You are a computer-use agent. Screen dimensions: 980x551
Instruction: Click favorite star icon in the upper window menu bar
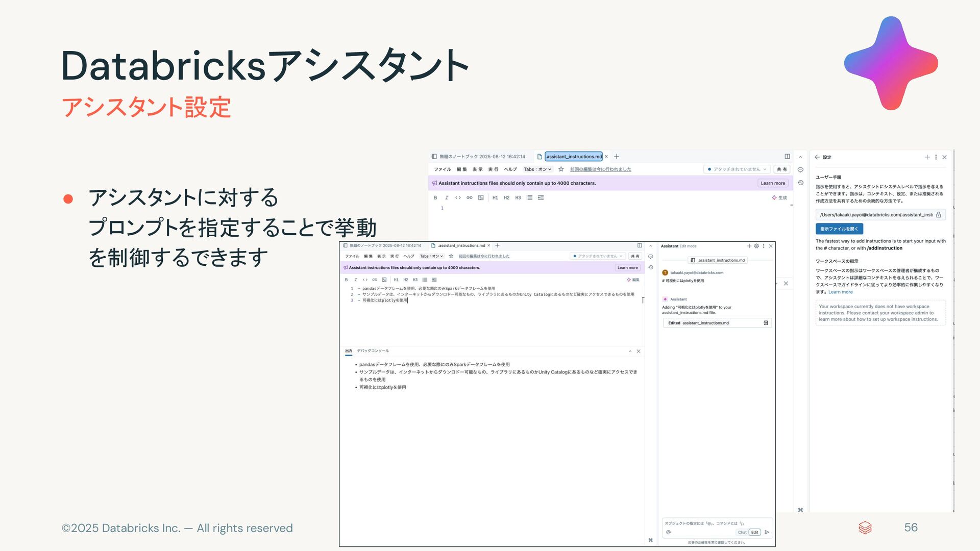point(561,169)
